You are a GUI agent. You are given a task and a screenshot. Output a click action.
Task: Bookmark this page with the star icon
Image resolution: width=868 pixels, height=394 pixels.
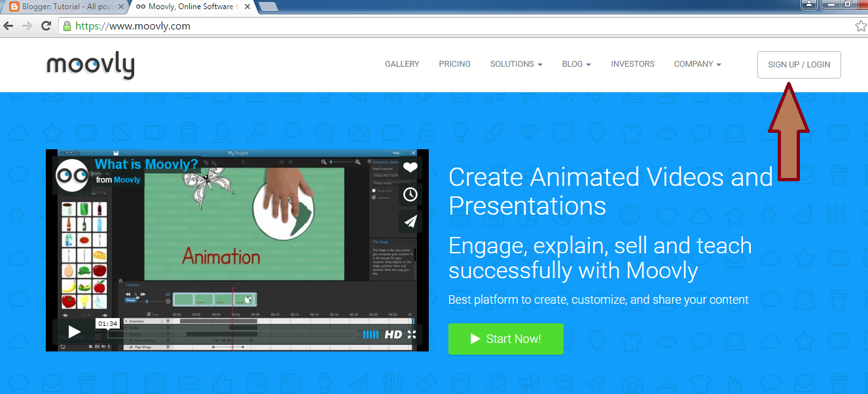[x=861, y=26]
